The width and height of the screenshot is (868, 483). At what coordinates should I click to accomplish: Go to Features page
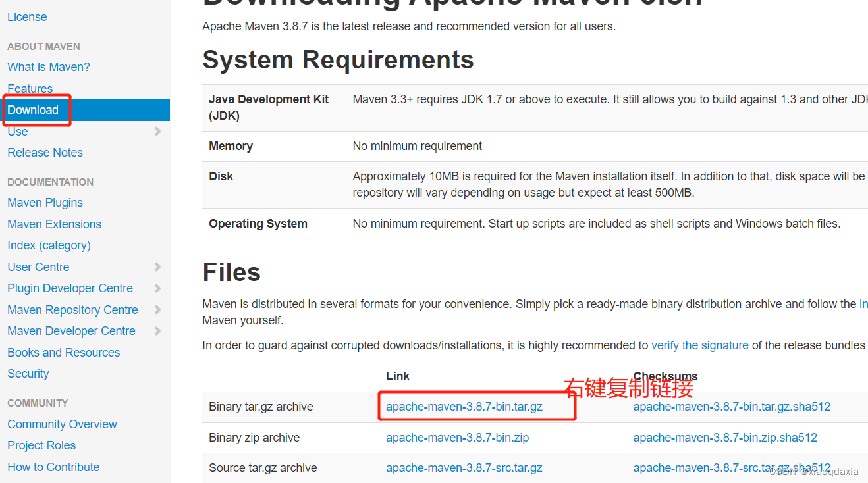pyautogui.click(x=30, y=88)
